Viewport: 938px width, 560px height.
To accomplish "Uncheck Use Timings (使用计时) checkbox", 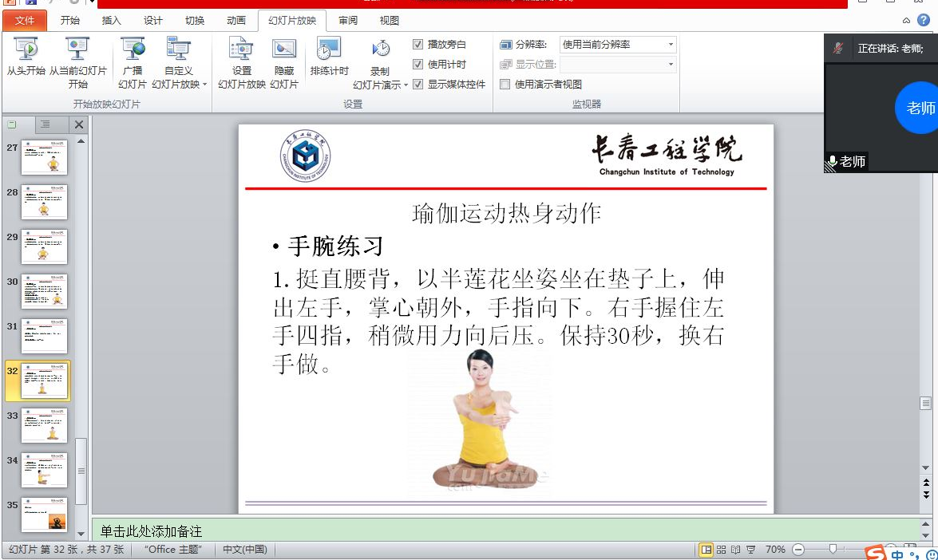I will click(418, 65).
